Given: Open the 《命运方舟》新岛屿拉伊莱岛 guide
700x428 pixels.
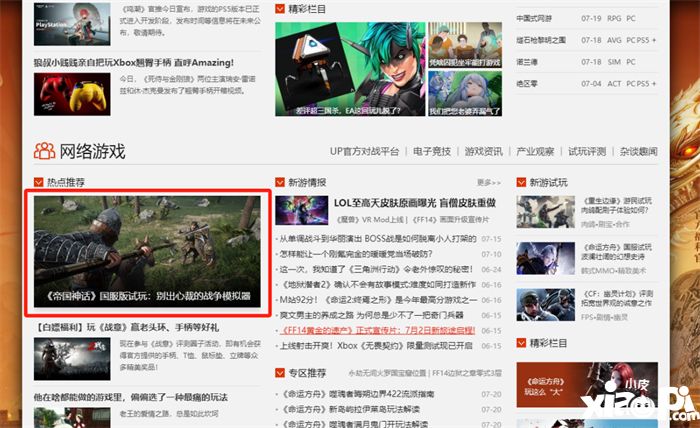Looking at the screenshot, I should point(352,409).
